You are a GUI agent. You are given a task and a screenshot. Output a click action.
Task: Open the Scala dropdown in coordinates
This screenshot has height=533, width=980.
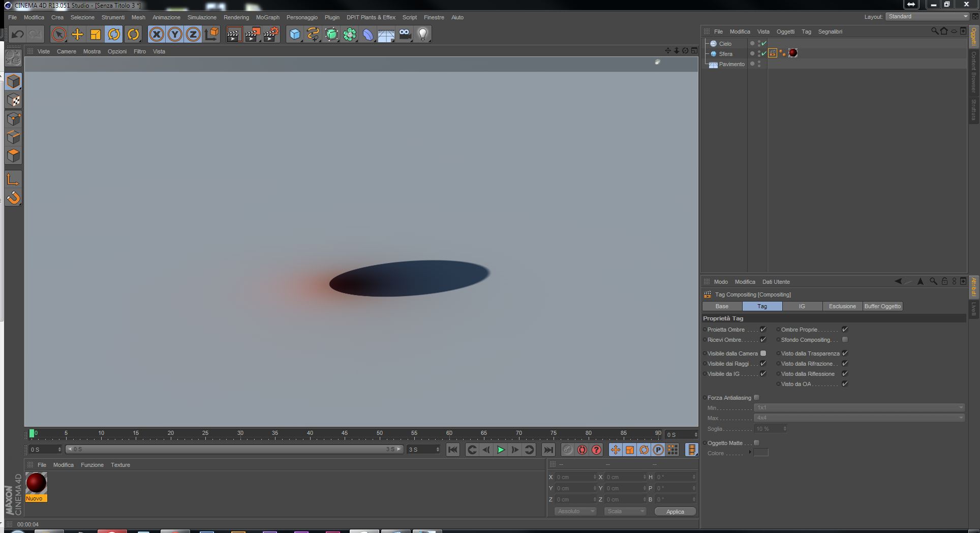pyautogui.click(x=625, y=512)
